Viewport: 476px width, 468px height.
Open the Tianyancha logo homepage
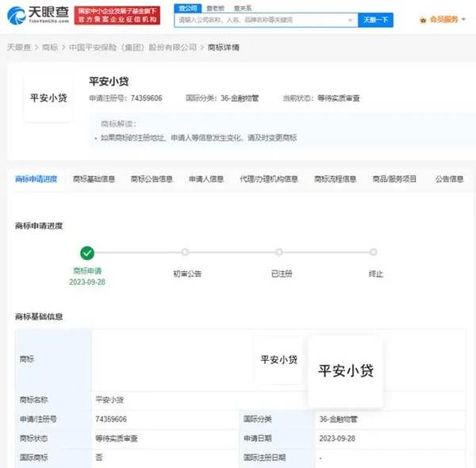pos(38,15)
